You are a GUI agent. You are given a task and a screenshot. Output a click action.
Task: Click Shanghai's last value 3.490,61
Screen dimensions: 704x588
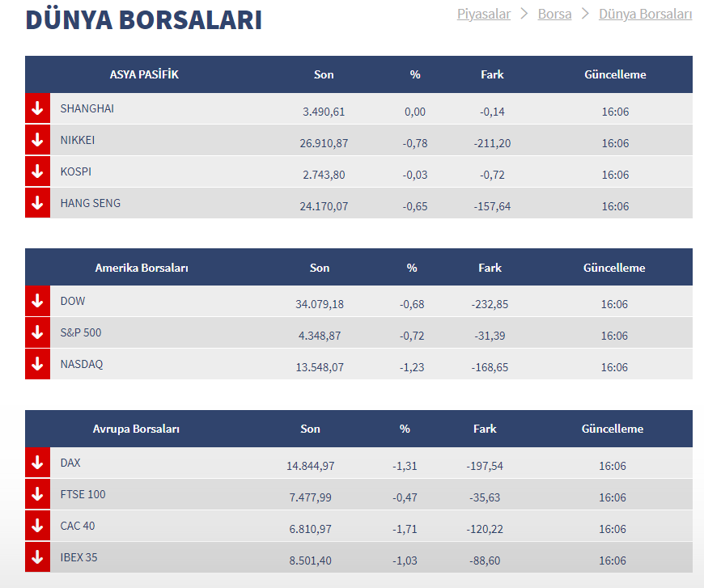point(324,112)
